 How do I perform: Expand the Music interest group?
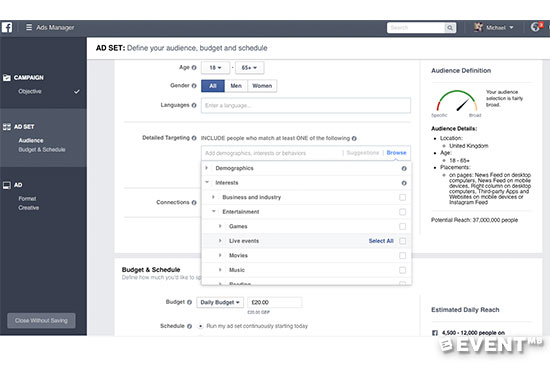220,270
